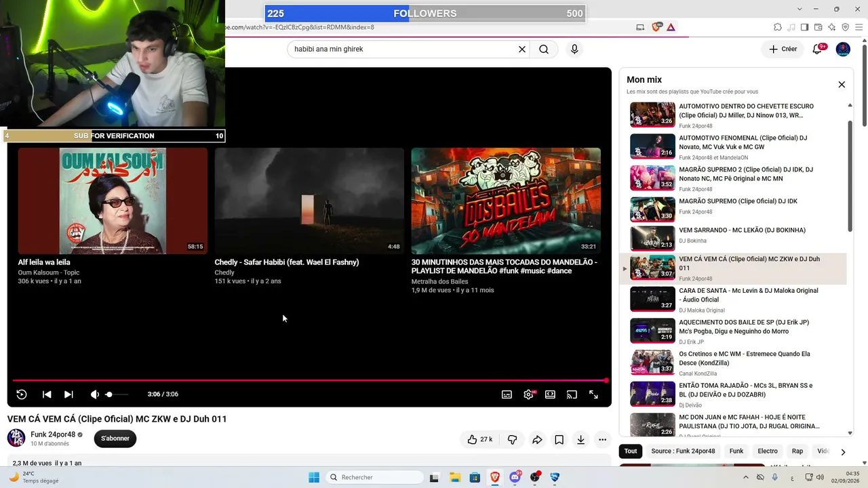Select the Funk filter chip
868x488 pixels.
(736, 451)
